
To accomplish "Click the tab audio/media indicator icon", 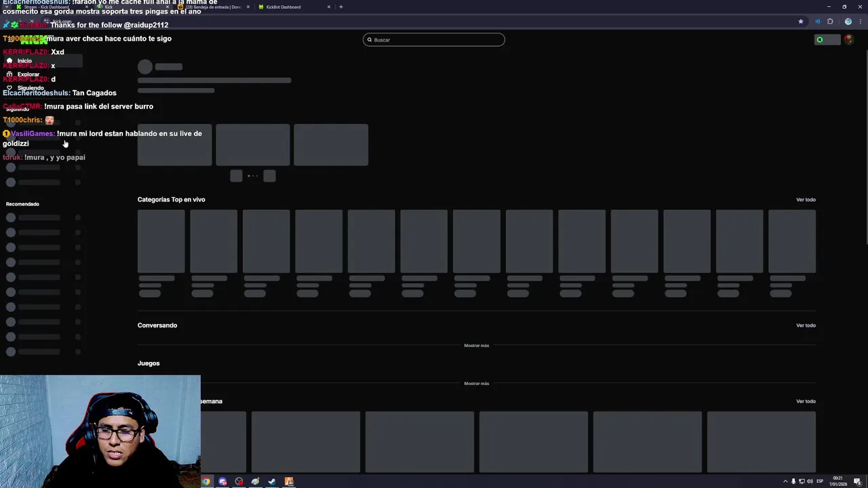I will (x=817, y=21).
